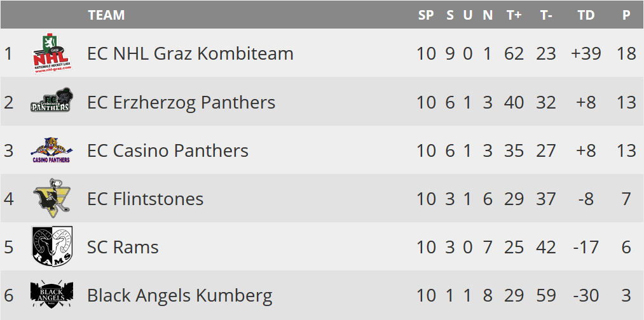Open the EC NHL Graz Kombiteam team name

pyautogui.click(x=190, y=54)
